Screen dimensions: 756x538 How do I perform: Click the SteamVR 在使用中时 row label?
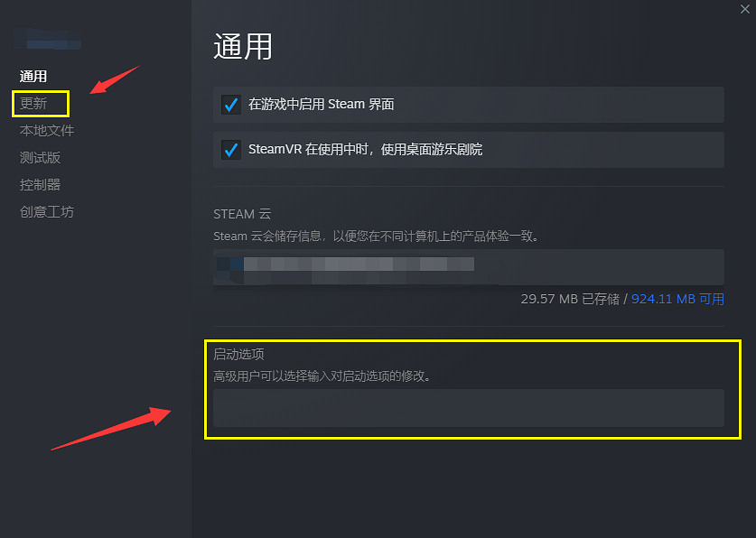click(365, 149)
